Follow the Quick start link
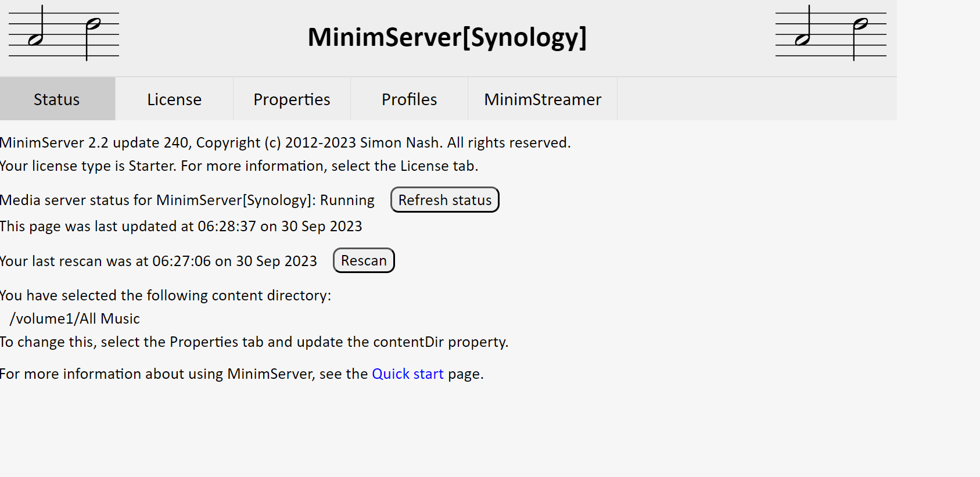This screenshot has width=980, height=477. pos(408,374)
